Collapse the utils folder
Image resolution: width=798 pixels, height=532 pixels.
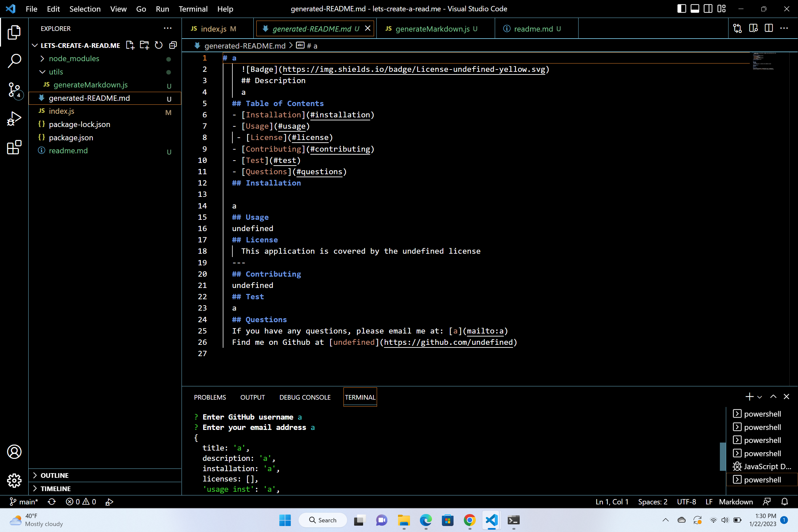(x=42, y=71)
